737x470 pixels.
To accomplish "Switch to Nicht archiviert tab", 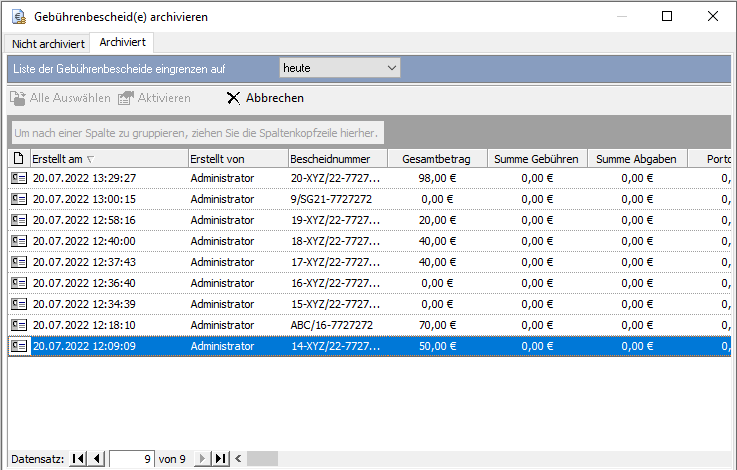I will click(48, 43).
